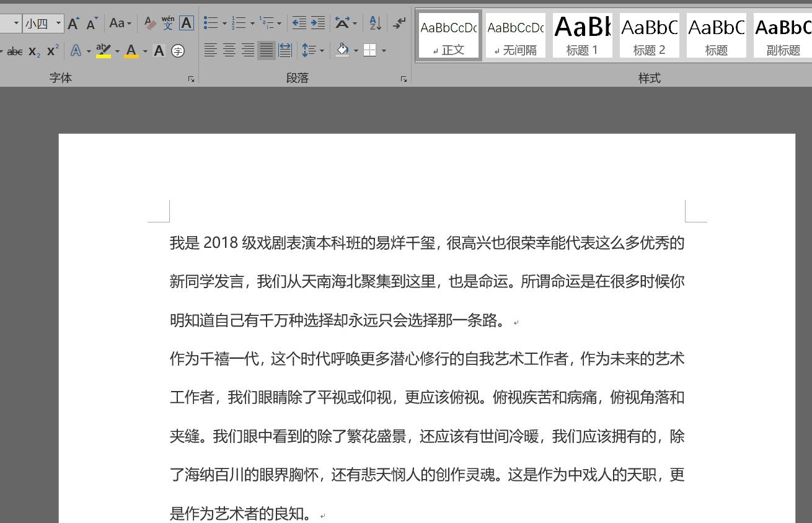The height and width of the screenshot is (523, 812).
Task: Expand the bullets list dropdown arrow
Action: tap(224, 23)
